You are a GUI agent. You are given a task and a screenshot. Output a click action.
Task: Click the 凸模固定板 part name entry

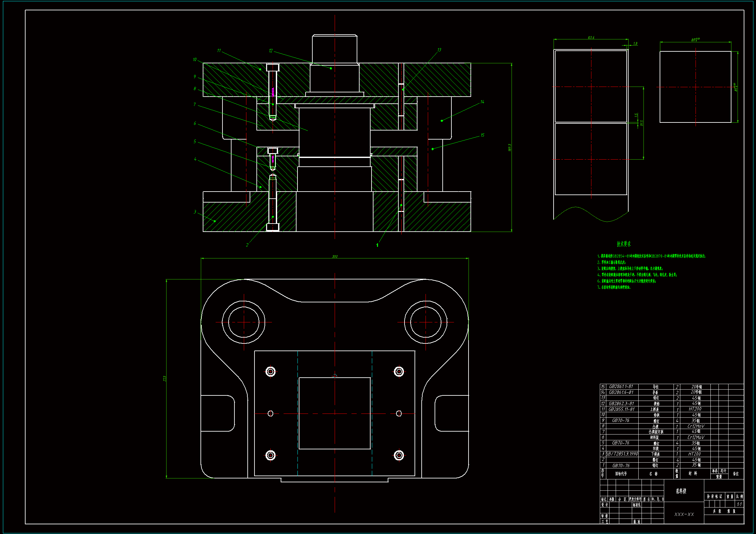tap(656, 432)
